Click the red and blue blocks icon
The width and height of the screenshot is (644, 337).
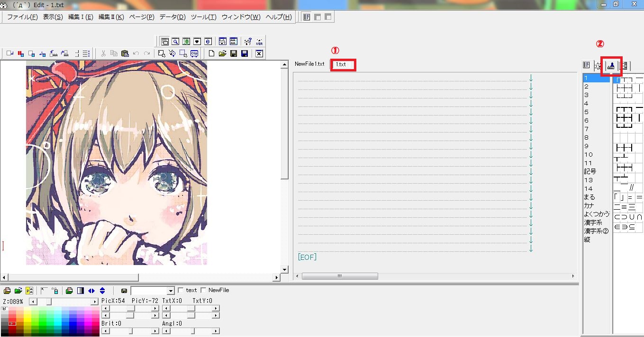[x=21, y=53]
